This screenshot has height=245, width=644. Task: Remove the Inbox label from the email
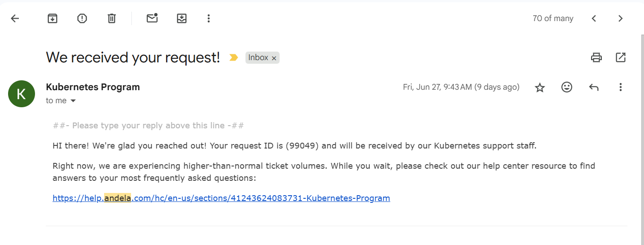(x=274, y=58)
